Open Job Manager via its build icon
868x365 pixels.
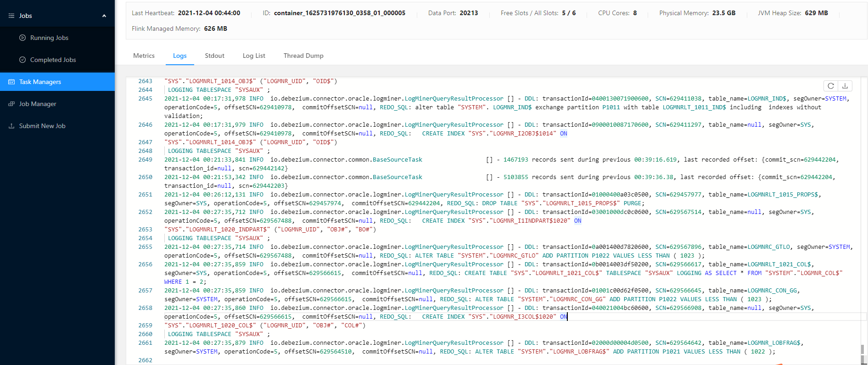[11, 104]
